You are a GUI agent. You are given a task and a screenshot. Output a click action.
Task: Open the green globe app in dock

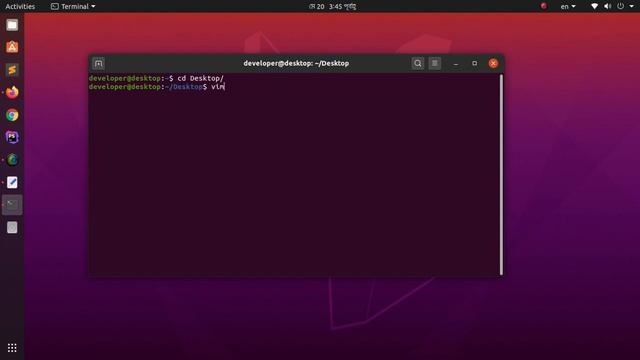click(12, 160)
